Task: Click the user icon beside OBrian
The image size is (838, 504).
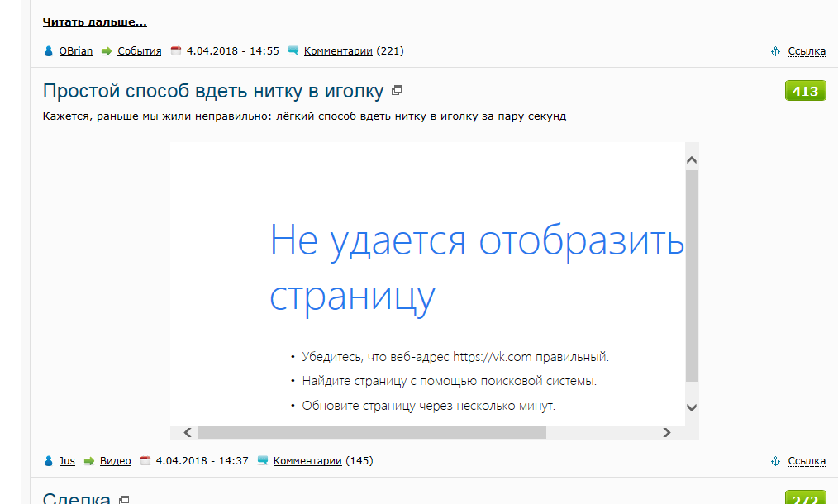Action: point(49,51)
